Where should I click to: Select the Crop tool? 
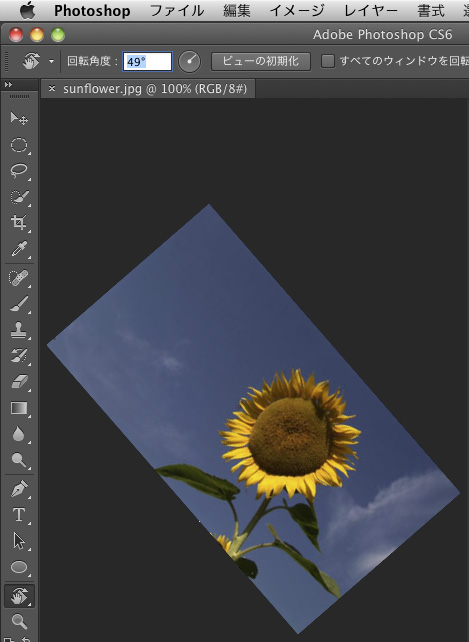(x=19, y=222)
